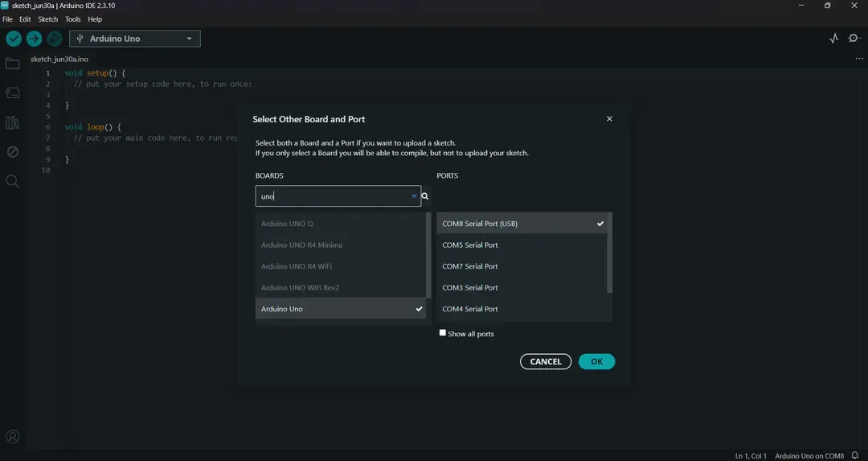This screenshot has height=461, width=868.
Task: Select COM5 Serial Port
Action: [522, 245]
